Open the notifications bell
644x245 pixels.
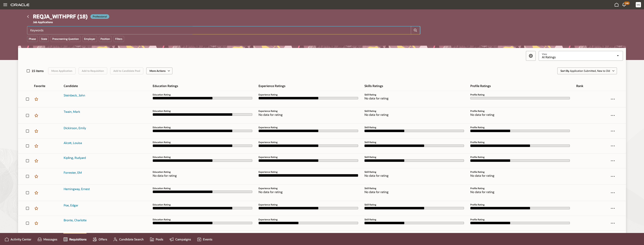point(624,5)
